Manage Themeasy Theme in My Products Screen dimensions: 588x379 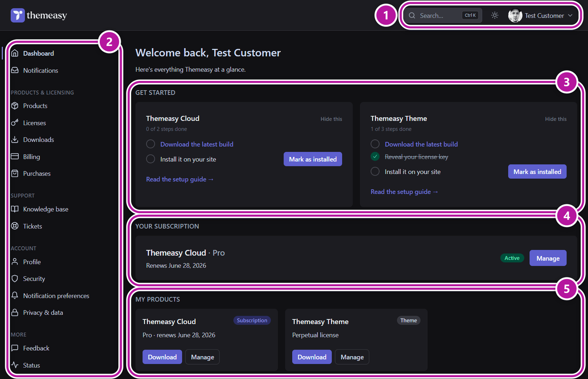click(352, 357)
